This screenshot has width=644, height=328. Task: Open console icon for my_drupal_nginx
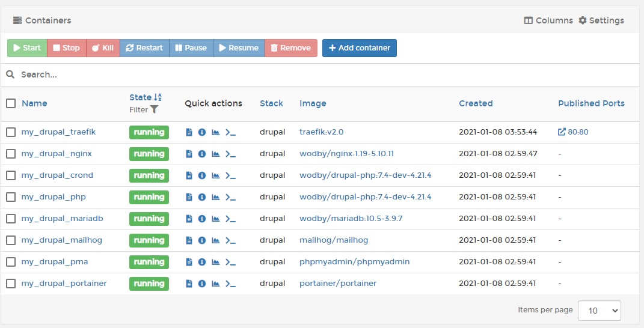230,154
